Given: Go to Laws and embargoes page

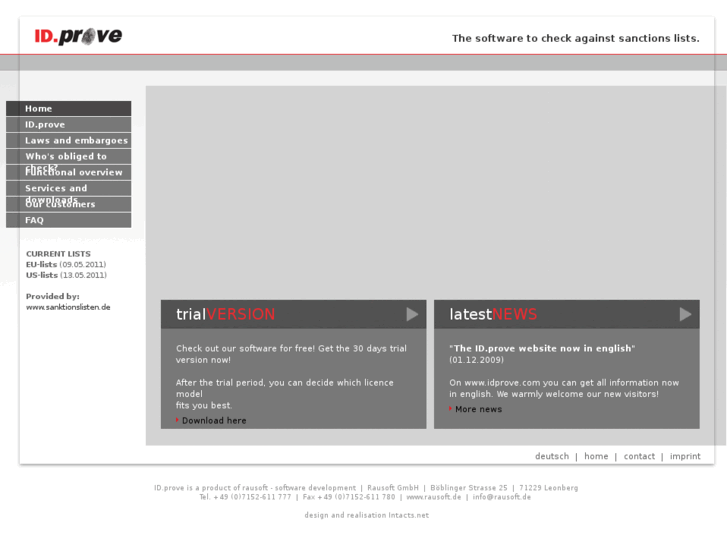Looking at the screenshot, I should (x=69, y=140).
